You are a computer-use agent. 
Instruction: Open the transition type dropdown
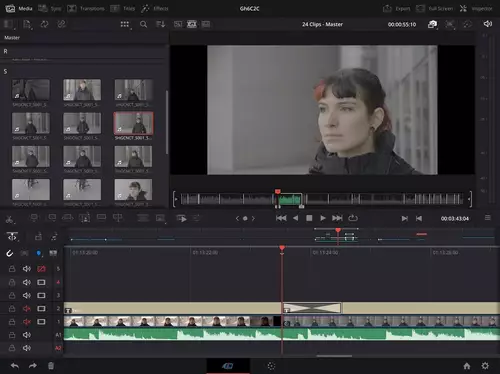point(161,218)
